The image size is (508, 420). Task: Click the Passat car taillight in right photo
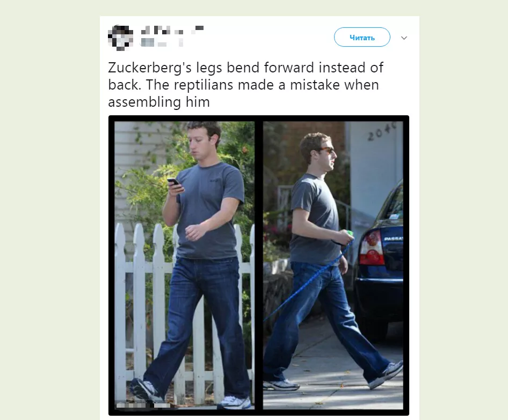tap(372, 247)
